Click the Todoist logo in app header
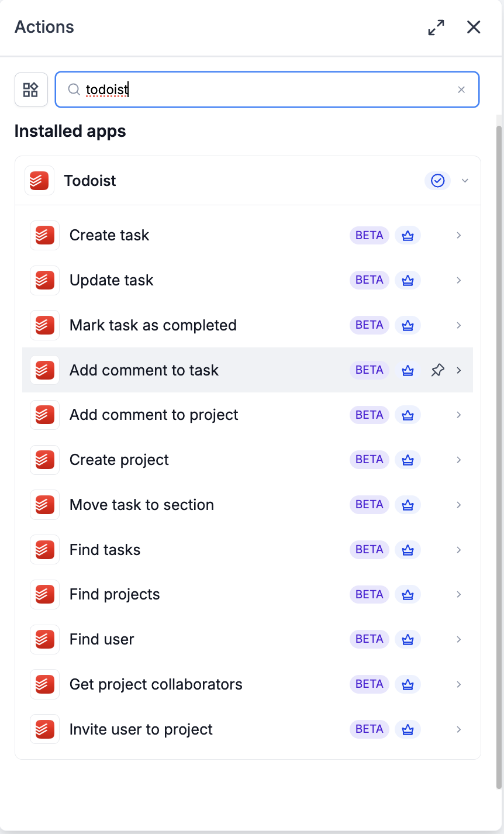This screenshot has height=834, width=504. (x=39, y=181)
